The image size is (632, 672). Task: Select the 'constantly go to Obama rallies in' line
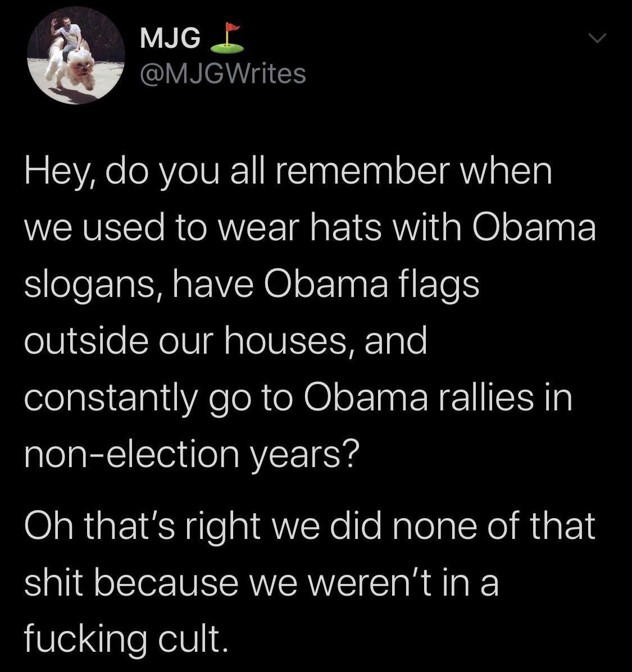298,399
